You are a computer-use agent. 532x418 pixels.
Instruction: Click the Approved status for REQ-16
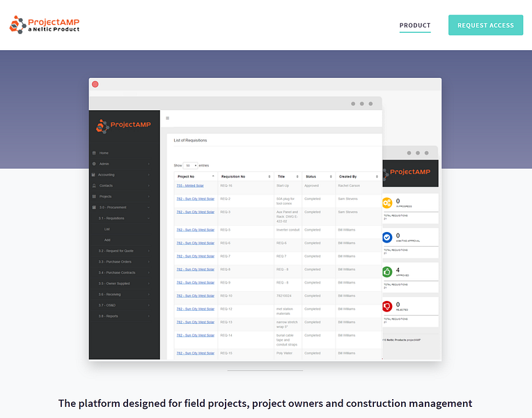pos(311,186)
